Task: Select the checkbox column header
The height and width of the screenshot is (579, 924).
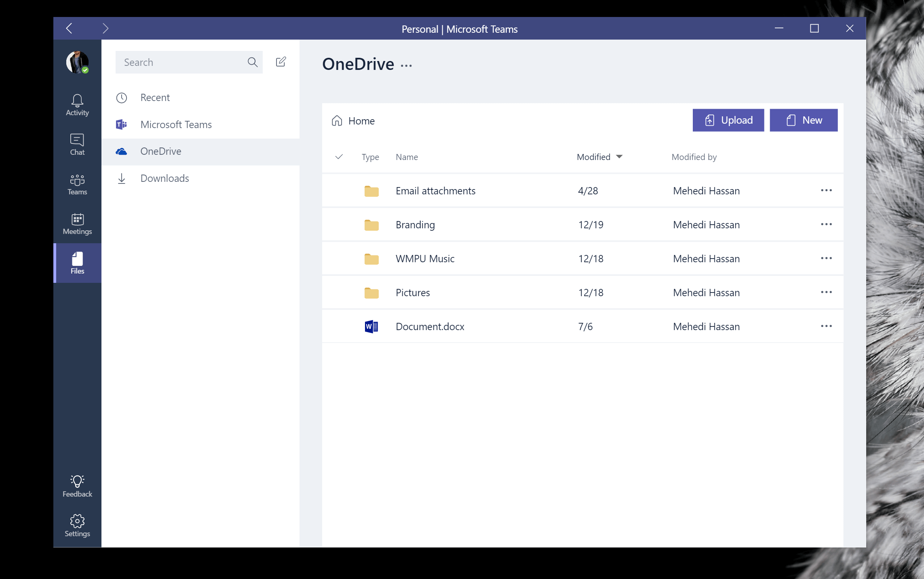Action: coord(339,156)
